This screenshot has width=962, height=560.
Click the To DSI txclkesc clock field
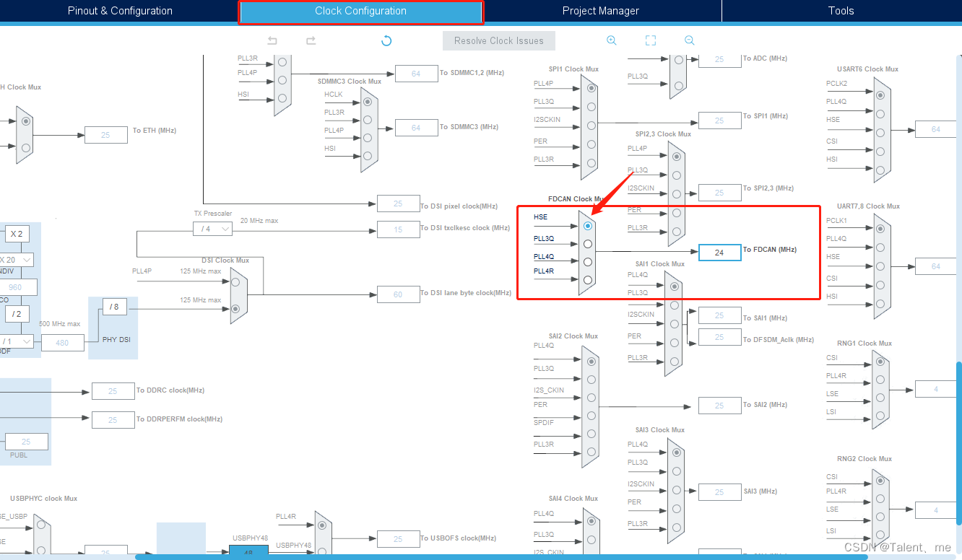[x=398, y=230]
